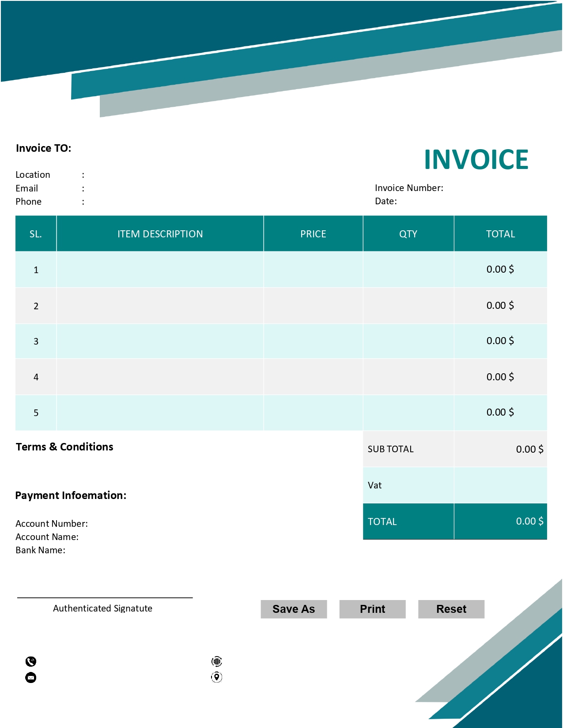This screenshot has width=563, height=728.
Task: Click the email envelope icon in footer
Action: point(31,677)
